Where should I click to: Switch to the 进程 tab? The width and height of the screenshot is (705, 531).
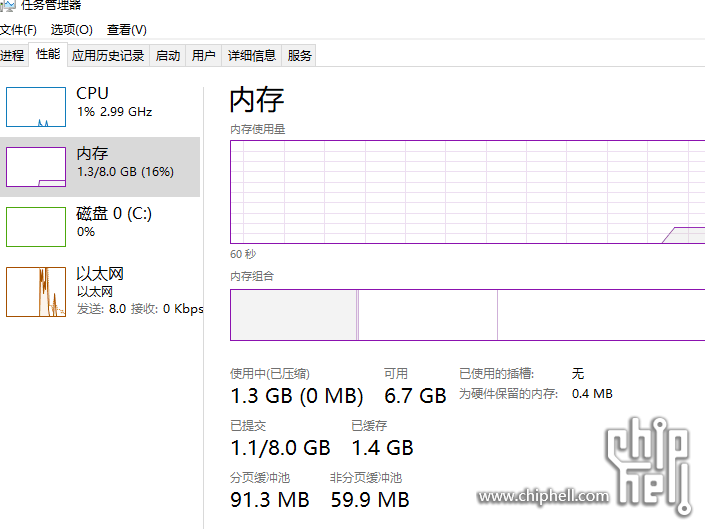pyautogui.click(x=12, y=56)
